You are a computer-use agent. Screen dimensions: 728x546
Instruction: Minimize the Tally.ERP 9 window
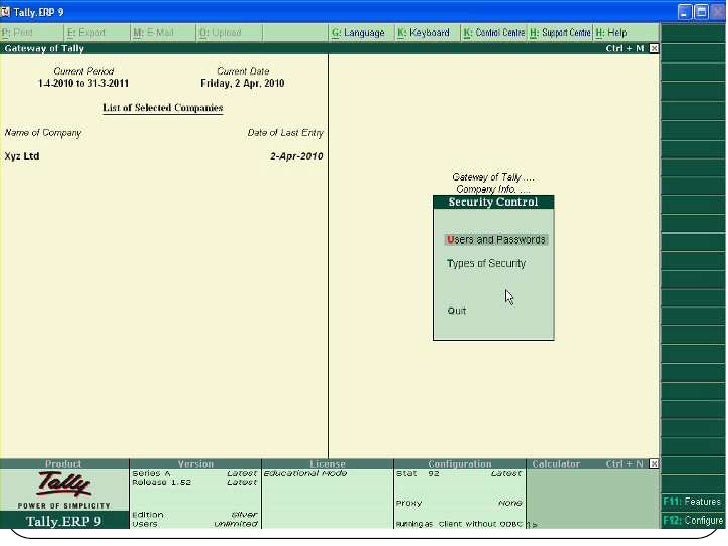pyautogui.click(x=685, y=12)
